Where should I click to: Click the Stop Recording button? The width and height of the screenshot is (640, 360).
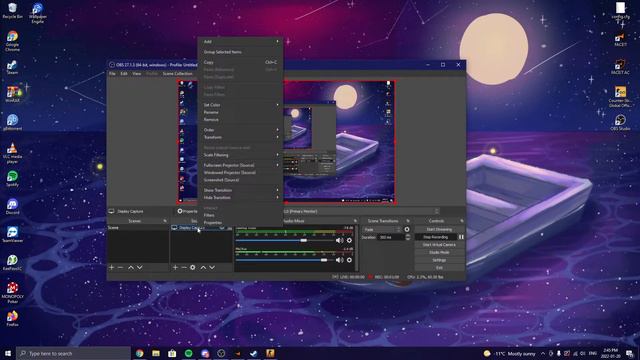pos(436,237)
